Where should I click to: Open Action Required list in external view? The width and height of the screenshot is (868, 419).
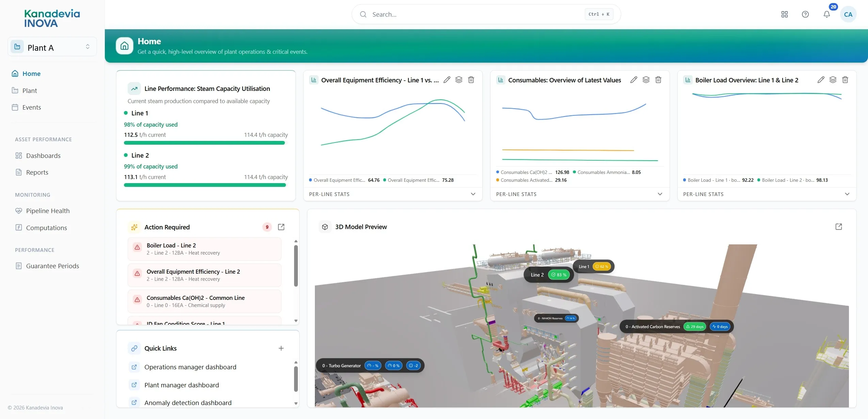(281, 227)
